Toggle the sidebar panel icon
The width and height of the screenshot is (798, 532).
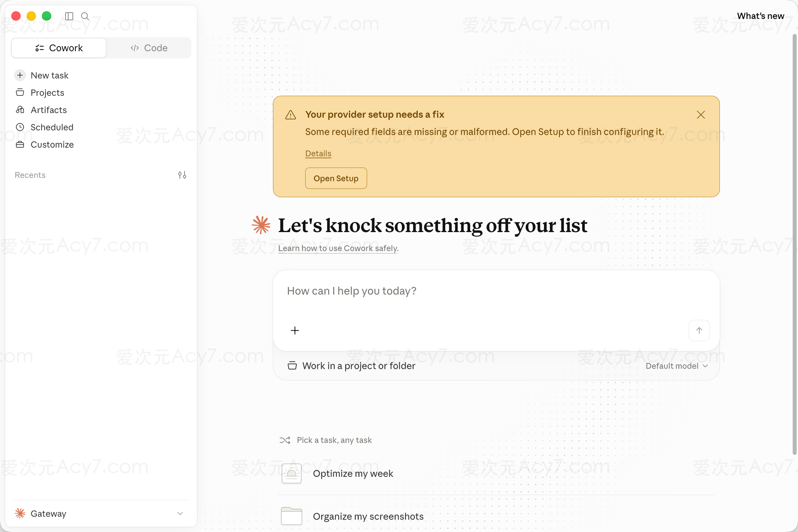click(69, 16)
